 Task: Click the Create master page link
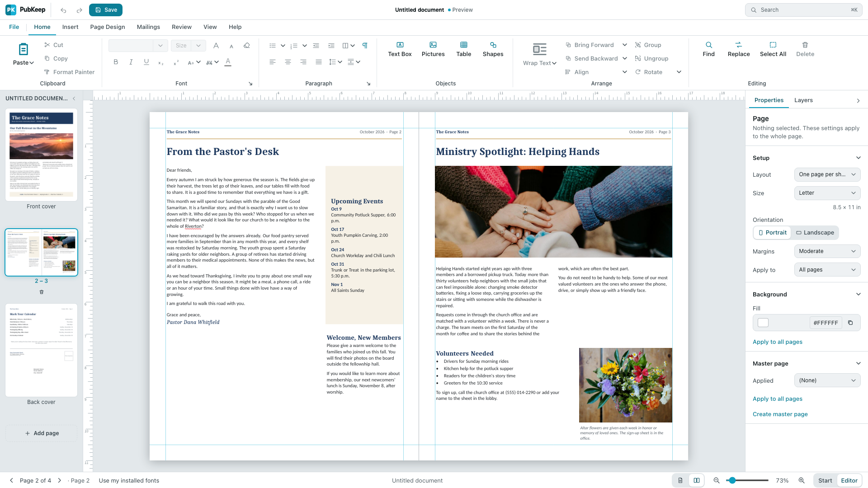click(x=780, y=414)
